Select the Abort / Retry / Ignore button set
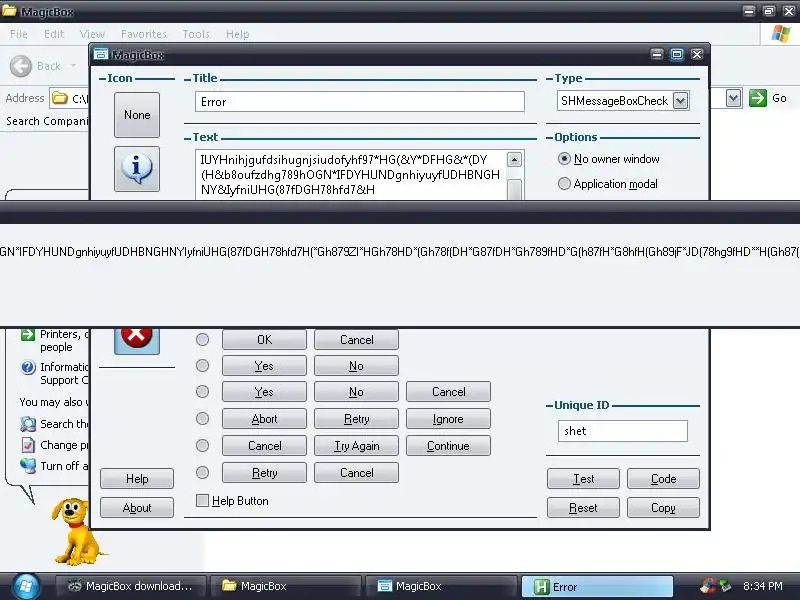The image size is (800, 600). coord(203,419)
